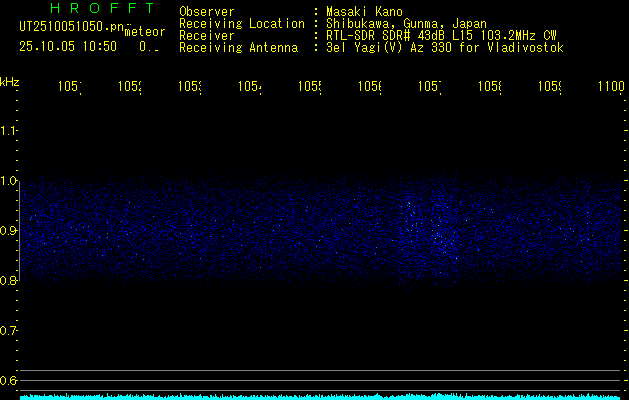
Task: Click the kHz axis unit label
Action: coord(10,81)
